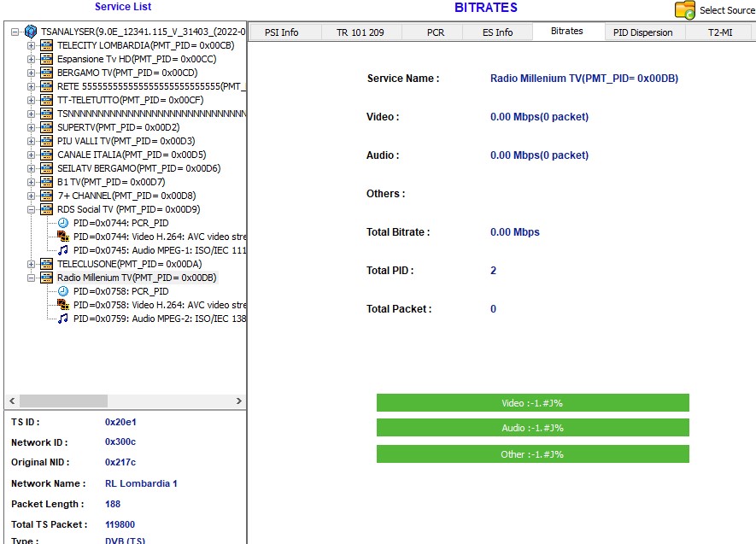This screenshot has height=544, width=756.
Task: Click the RDS Social TV service icon
Action: 46,209
